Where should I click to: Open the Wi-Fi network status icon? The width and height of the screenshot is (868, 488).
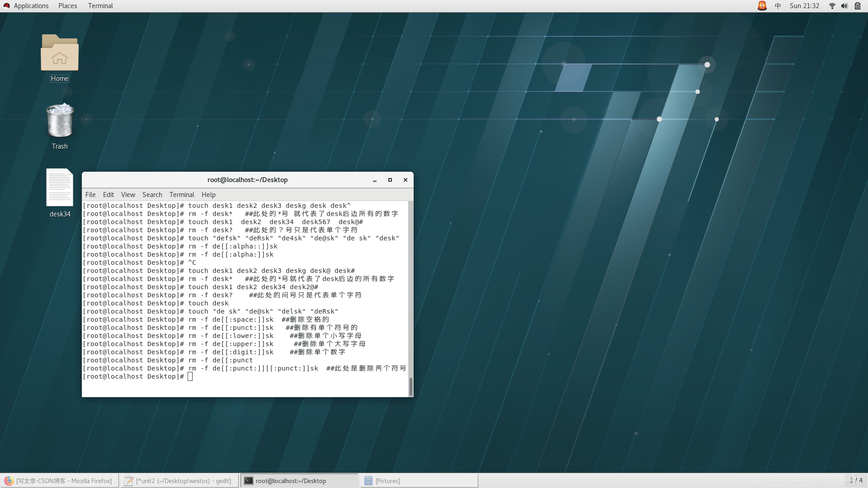[x=832, y=6]
